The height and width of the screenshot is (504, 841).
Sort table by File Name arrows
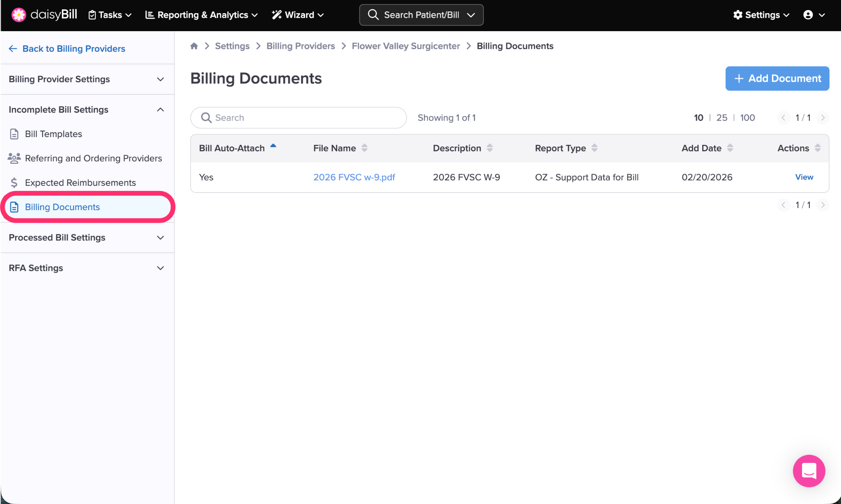point(364,148)
